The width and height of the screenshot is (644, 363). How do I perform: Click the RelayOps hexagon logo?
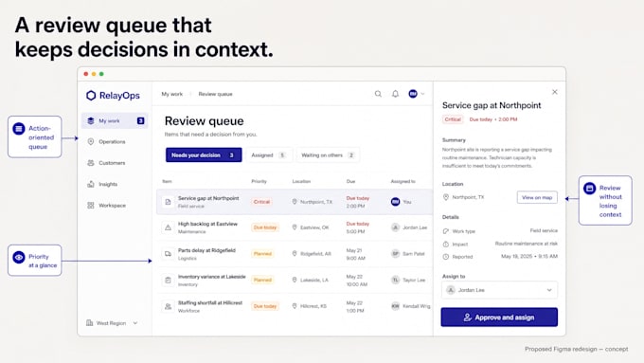point(91,96)
